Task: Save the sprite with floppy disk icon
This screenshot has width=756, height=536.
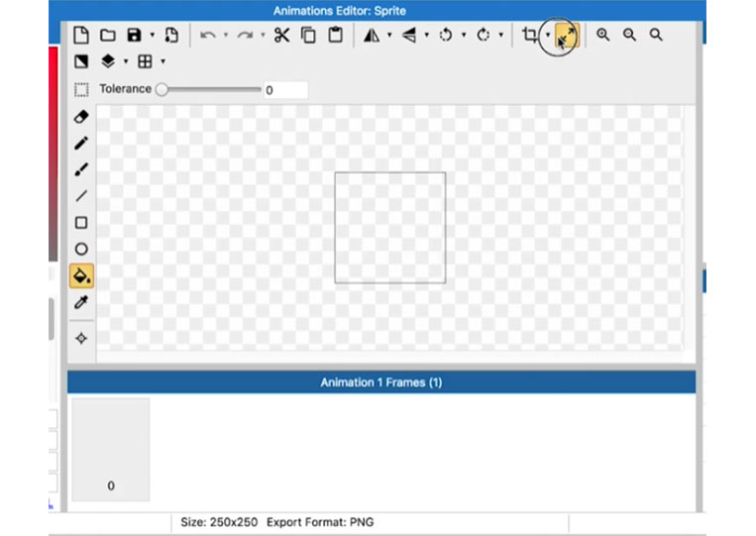Action: (134, 36)
